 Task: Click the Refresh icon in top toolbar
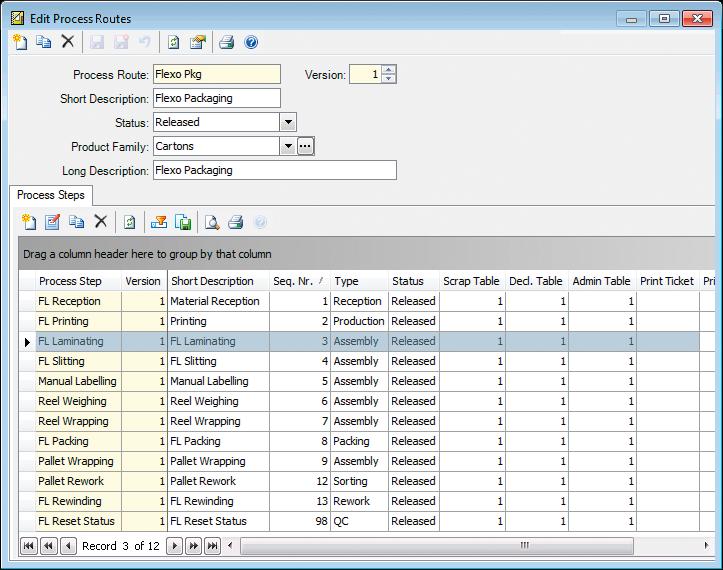tap(173, 42)
